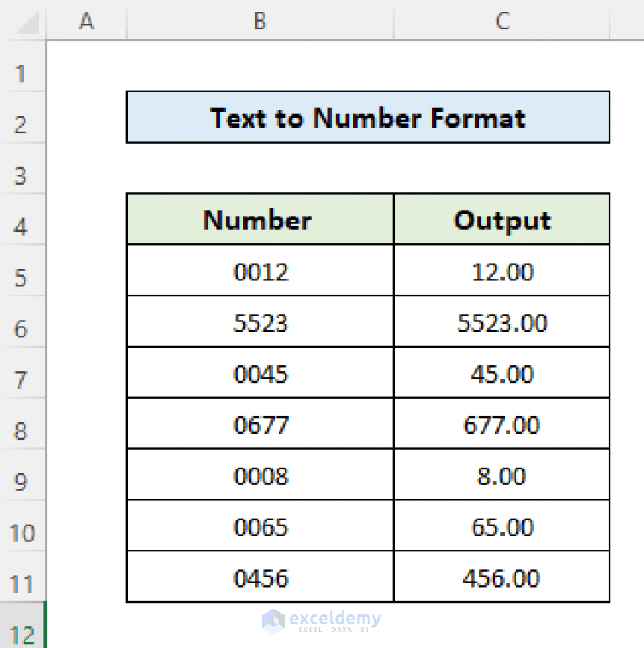This screenshot has width=644, height=648.
Task: Select cell containing 456.00
Action: point(502,577)
